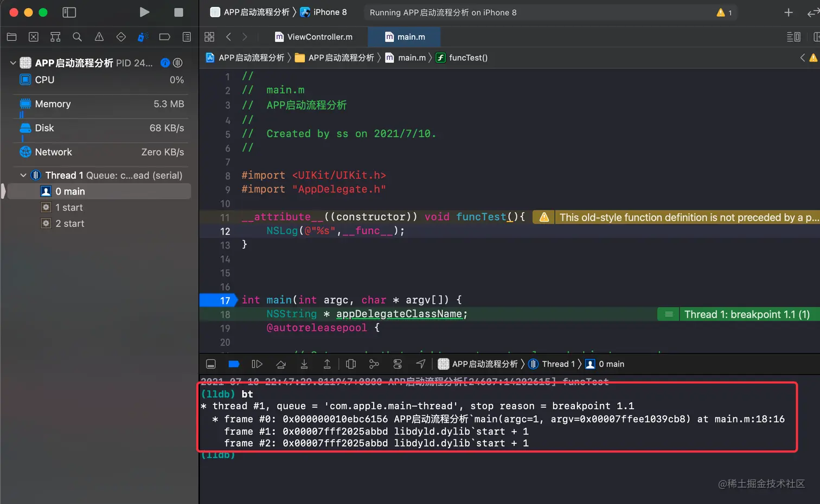Open folder breadcrumb APP启动流程分析
The width and height of the screenshot is (820, 504).
(335, 57)
